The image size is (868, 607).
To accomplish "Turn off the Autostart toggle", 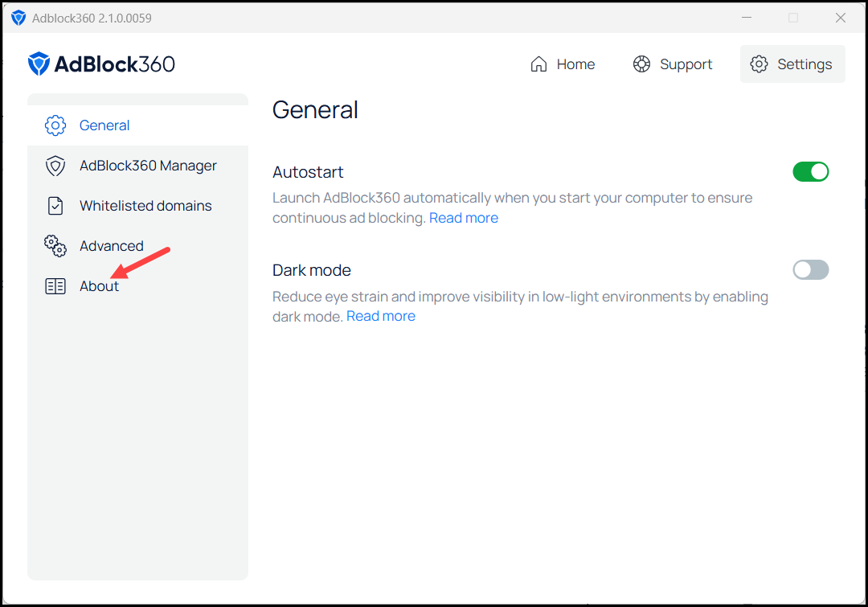I will click(810, 172).
